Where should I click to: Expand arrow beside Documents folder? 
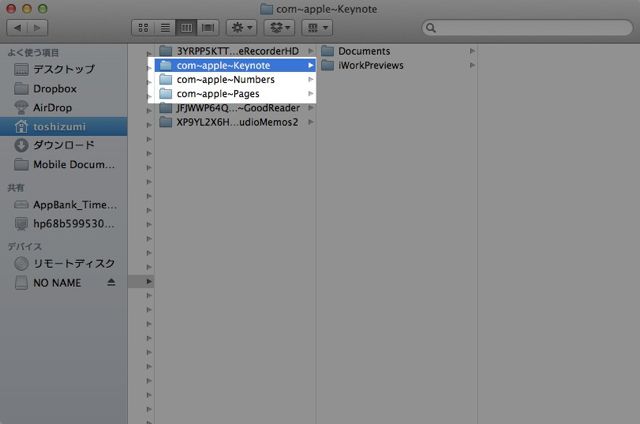(472, 51)
